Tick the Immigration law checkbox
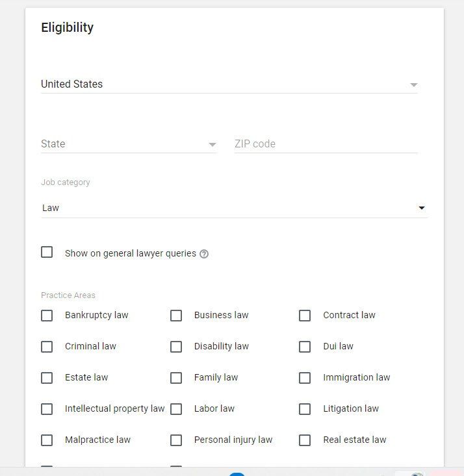This screenshot has width=464, height=476. 305,378
